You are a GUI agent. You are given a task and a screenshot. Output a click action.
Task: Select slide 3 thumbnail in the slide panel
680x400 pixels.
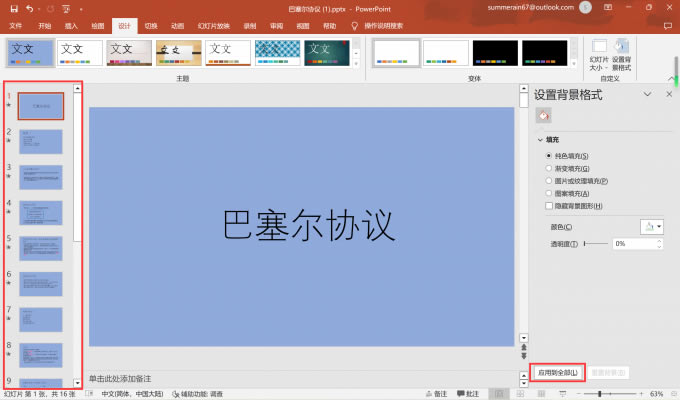point(40,177)
